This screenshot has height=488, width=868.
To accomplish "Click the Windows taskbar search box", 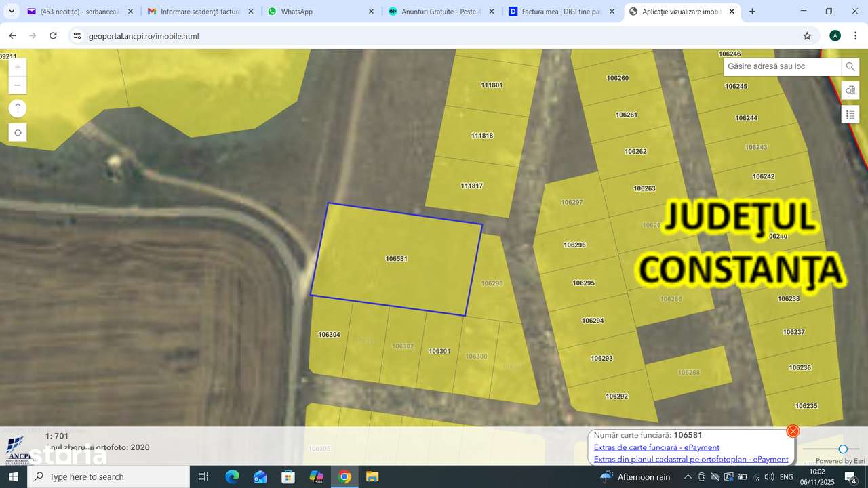I will pyautogui.click(x=108, y=476).
